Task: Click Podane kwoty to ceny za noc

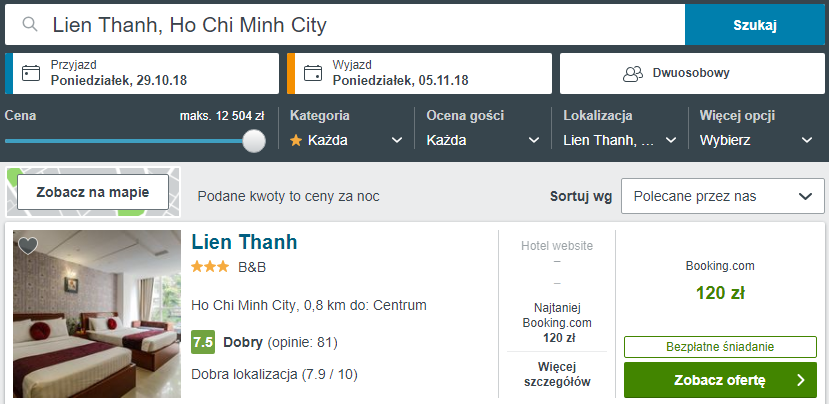Action: (289, 197)
